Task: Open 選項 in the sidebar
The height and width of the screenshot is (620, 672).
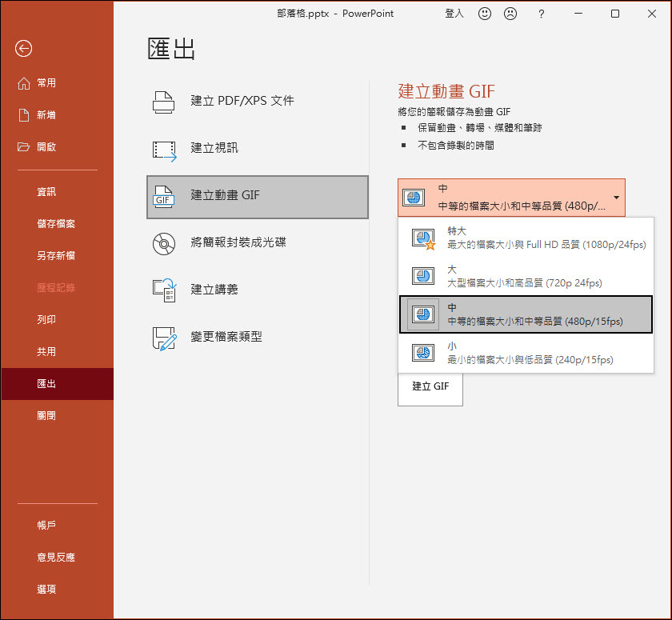Action: (x=57, y=590)
